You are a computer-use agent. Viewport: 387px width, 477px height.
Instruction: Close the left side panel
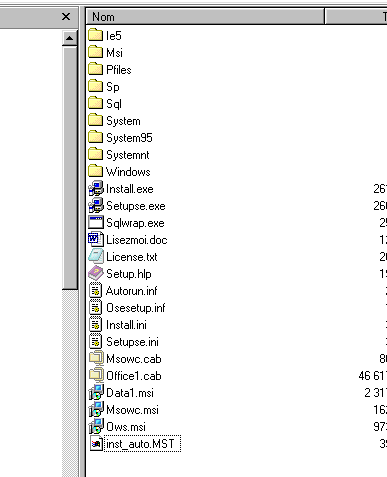click(x=66, y=16)
